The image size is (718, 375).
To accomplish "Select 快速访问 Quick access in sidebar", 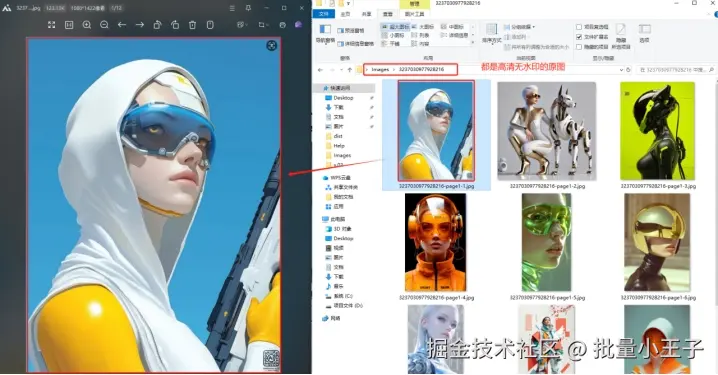I will coord(341,88).
